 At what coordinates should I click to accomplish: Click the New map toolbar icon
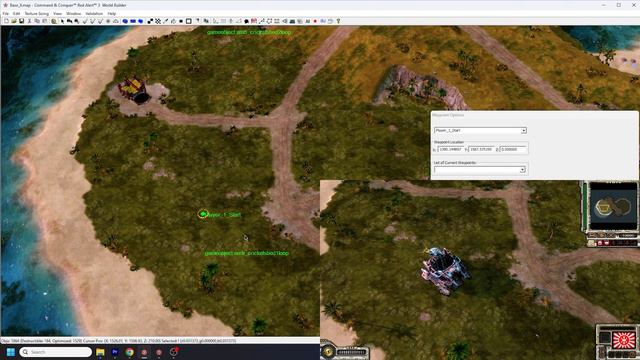click(6, 21)
